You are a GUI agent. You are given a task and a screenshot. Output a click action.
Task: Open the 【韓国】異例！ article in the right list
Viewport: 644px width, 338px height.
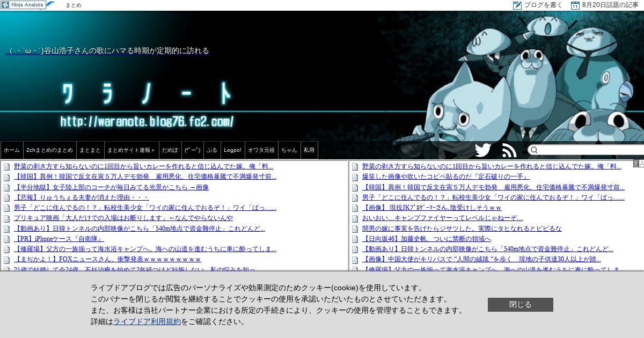493,187
